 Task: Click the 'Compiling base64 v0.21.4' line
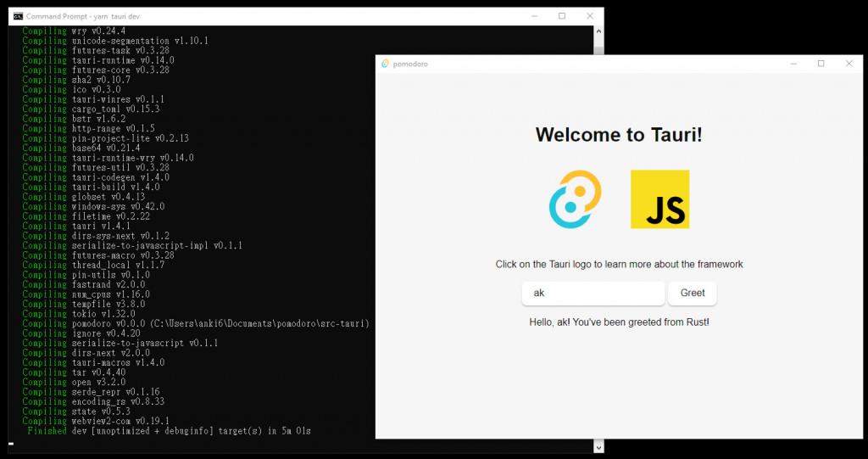pos(81,148)
